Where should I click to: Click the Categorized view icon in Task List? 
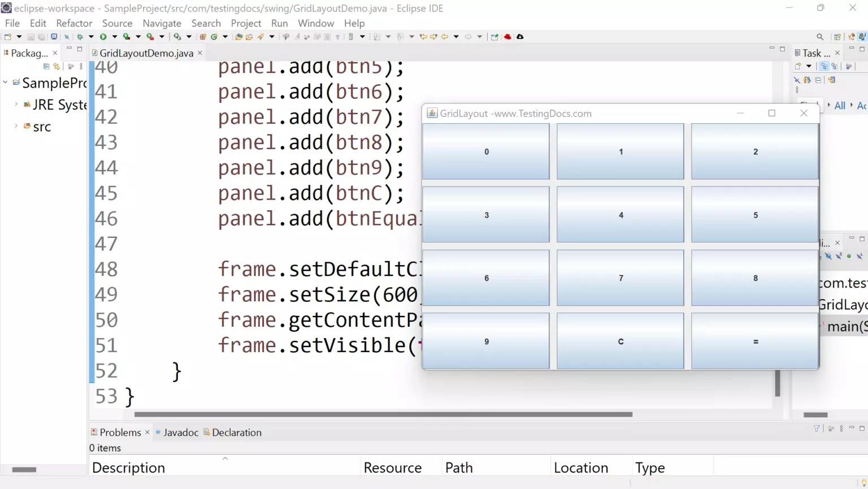(824, 66)
